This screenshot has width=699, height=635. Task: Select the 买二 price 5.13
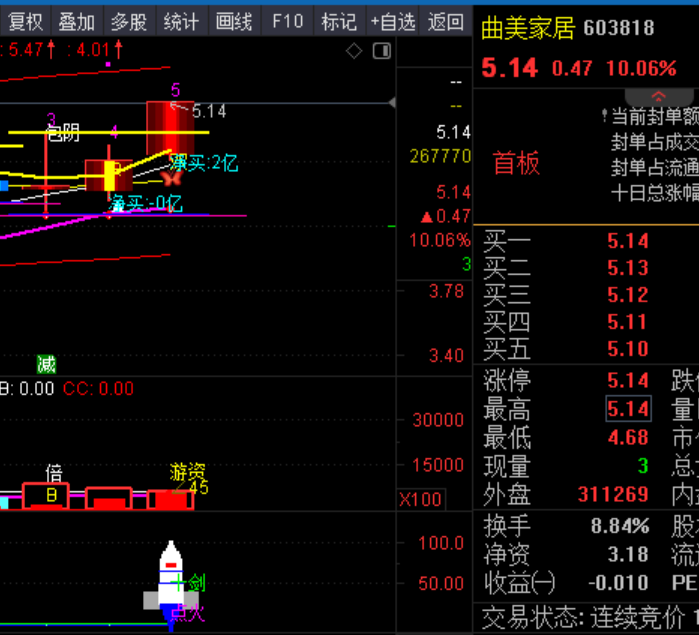point(628,268)
